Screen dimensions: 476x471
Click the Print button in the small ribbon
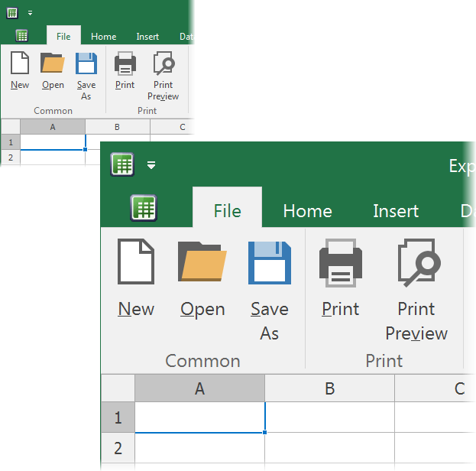pyautogui.click(x=125, y=63)
